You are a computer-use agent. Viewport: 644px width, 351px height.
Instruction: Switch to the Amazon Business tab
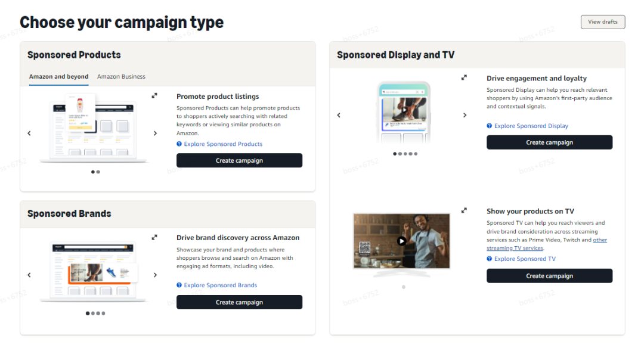coord(121,77)
